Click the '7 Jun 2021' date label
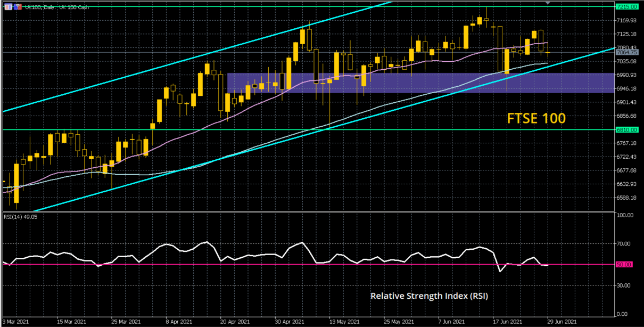The image size is (644, 327). pyautogui.click(x=452, y=322)
